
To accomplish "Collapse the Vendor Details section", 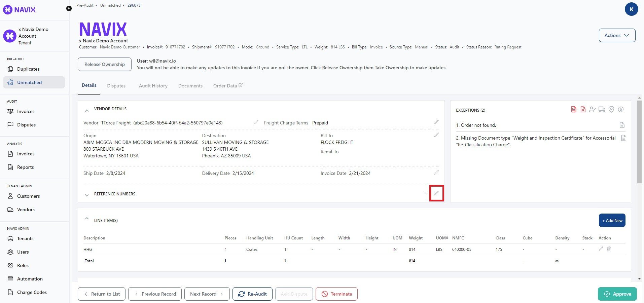I will pyautogui.click(x=87, y=110).
